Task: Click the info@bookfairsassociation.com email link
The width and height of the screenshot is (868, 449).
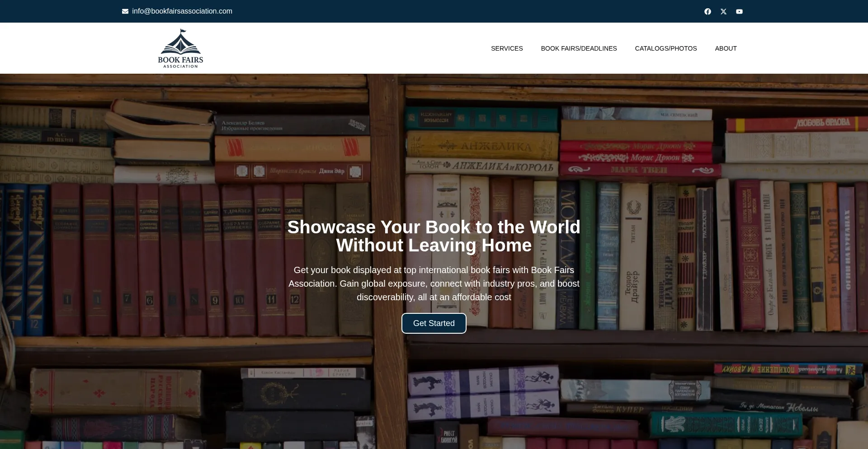Action: tap(182, 11)
